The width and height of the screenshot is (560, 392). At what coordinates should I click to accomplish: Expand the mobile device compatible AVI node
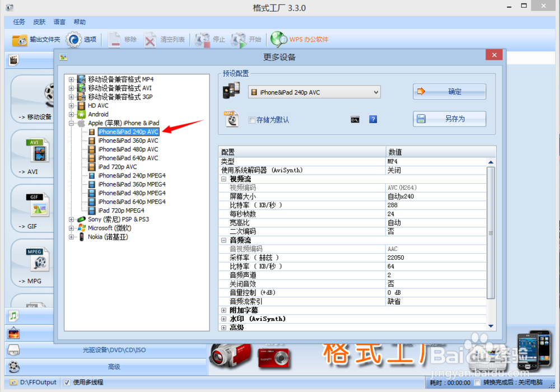coord(72,88)
